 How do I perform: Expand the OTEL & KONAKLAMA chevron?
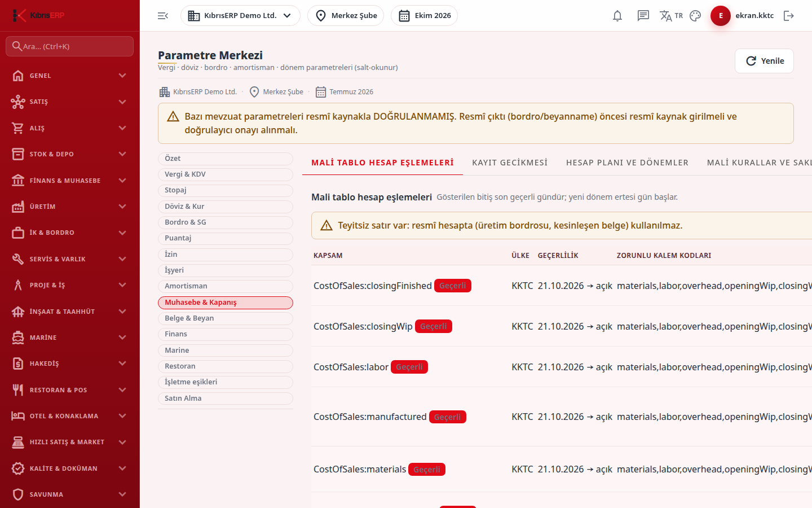pos(122,416)
